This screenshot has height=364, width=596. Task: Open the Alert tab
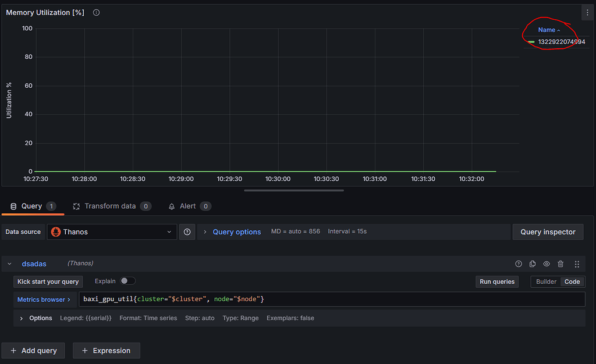tap(189, 206)
